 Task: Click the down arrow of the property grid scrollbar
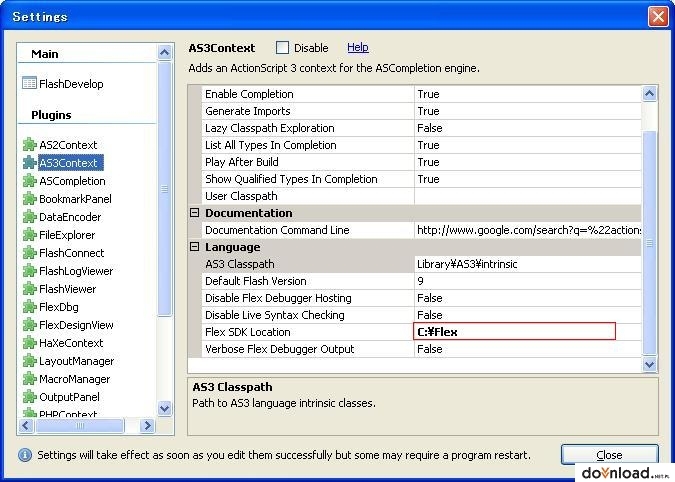[x=649, y=365]
